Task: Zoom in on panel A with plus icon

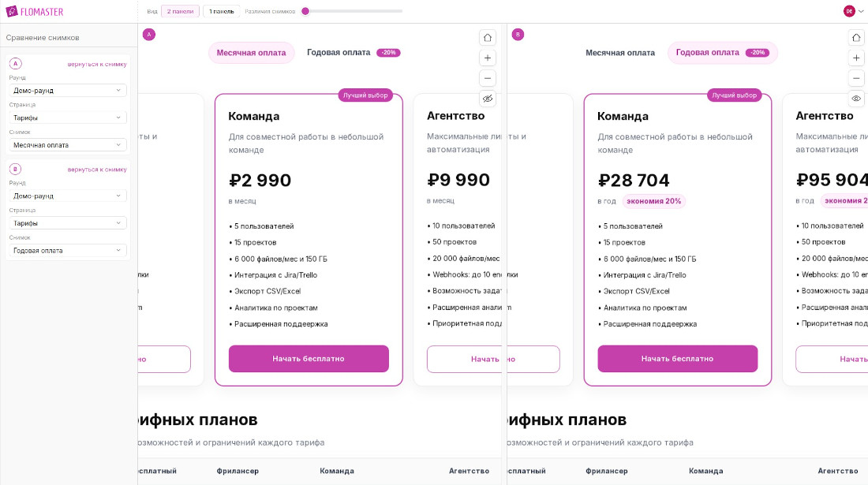Action: click(x=488, y=58)
